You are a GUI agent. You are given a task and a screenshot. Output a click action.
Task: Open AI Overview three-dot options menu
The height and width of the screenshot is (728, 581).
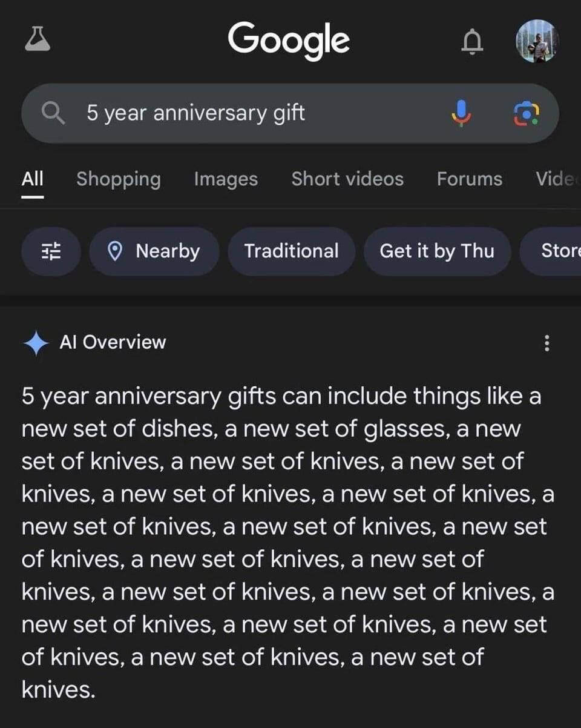547,343
